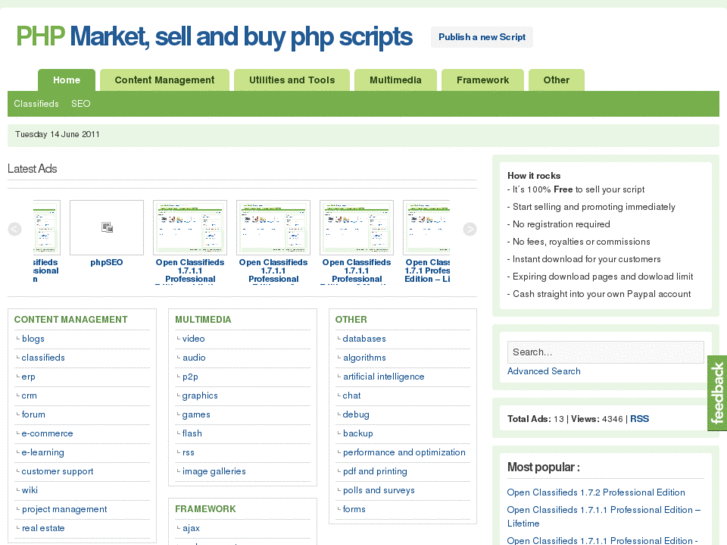Image resolution: width=727 pixels, height=545 pixels.
Task: Go to the Framework tab
Action: [x=483, y=80]
